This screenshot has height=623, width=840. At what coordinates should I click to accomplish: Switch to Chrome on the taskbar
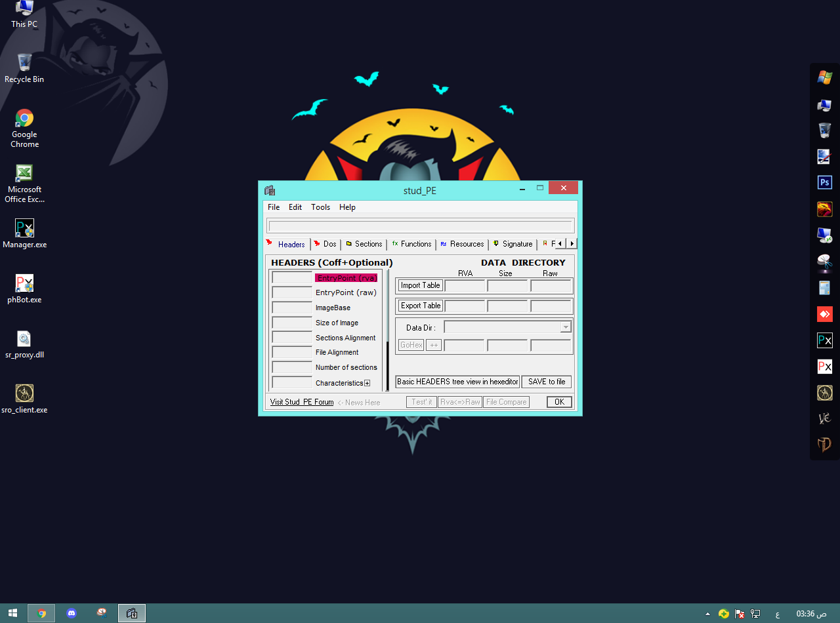tap(41, 613)
